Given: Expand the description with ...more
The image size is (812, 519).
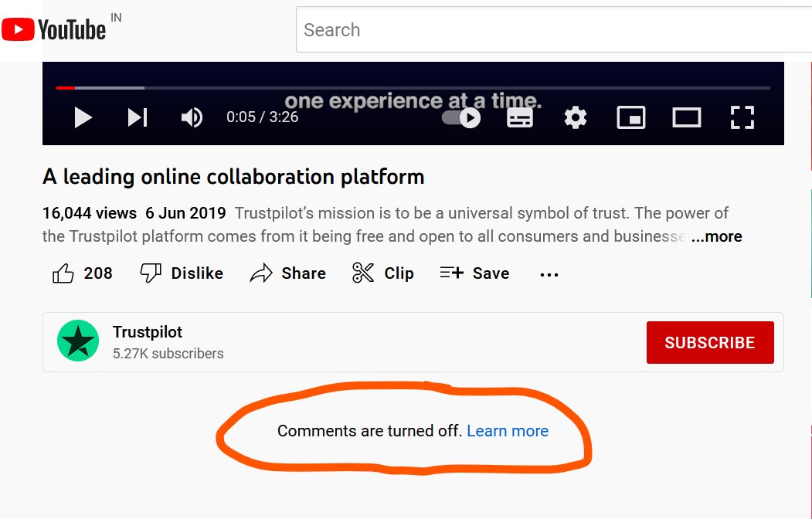Looking at the screenshot, I should click(x=716, y=236).
